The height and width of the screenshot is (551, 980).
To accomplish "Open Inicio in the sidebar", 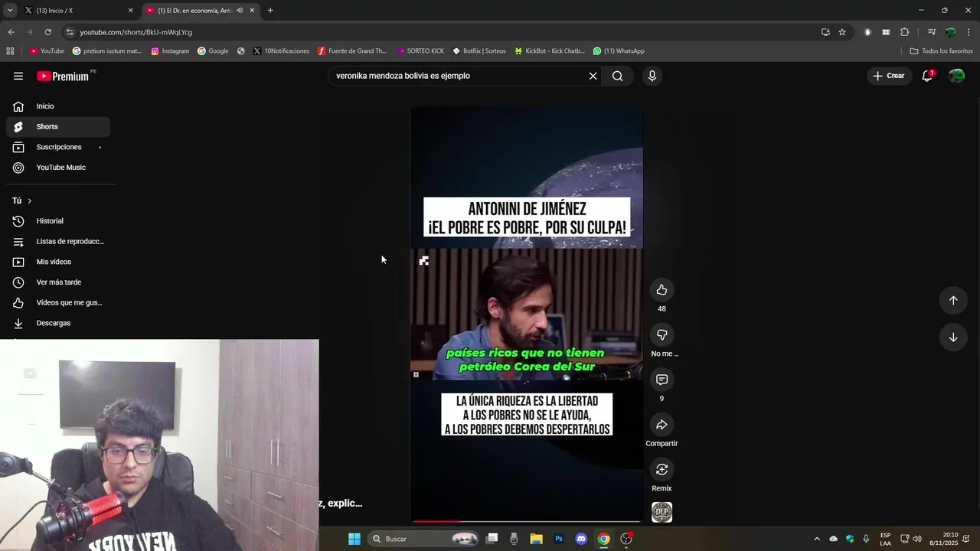I will [x=58, y=106].
